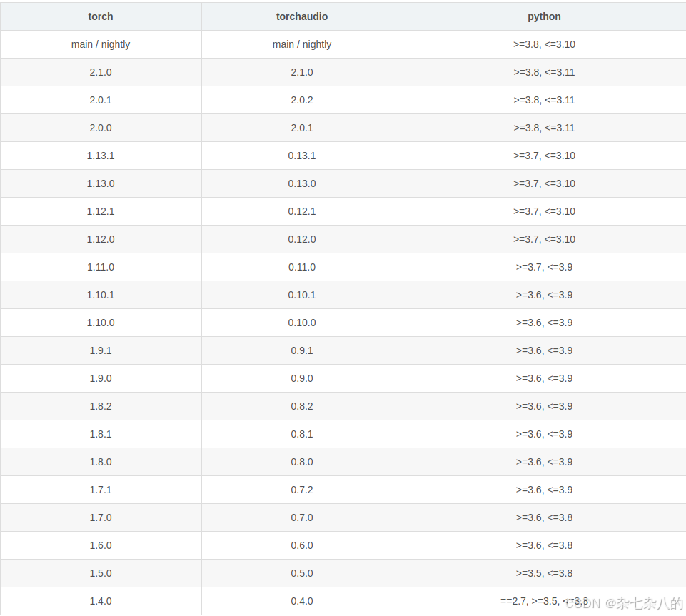Select torchaudio 0.10.1 cell
686x616 pixels.
(302, 296)
